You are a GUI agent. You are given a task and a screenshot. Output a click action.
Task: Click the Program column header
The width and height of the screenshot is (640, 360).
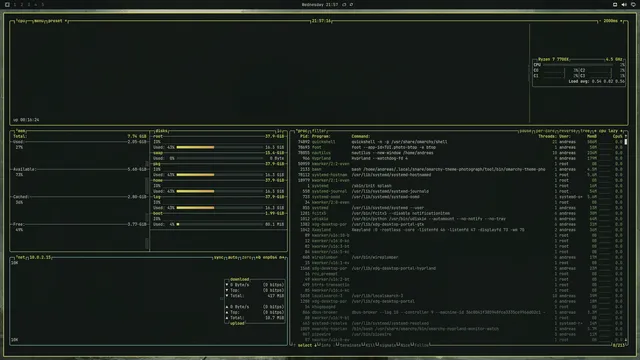click(321, 136)
